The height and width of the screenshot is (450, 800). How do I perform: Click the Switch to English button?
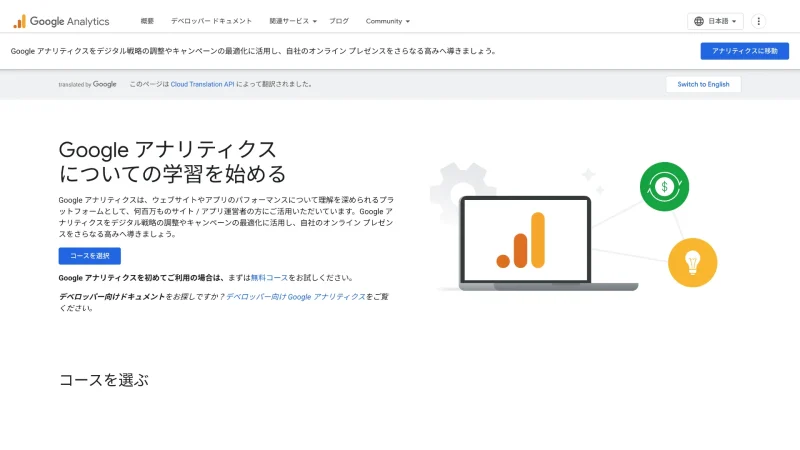(x=703, y=84)
